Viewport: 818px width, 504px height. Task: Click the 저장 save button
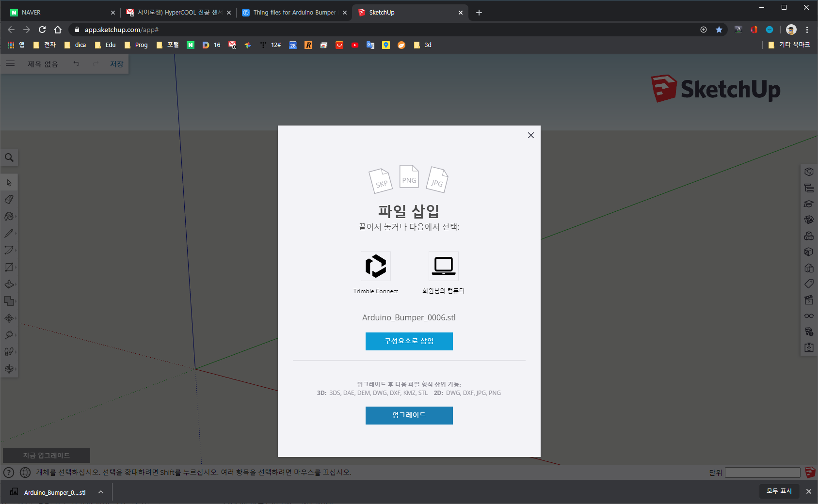click(x=116, y=64)
